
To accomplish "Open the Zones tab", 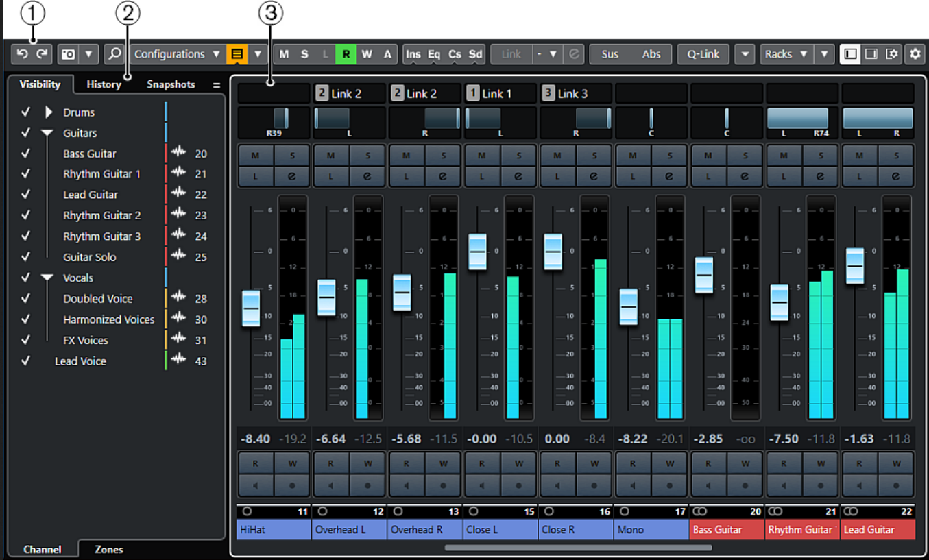I will point(109,549).
